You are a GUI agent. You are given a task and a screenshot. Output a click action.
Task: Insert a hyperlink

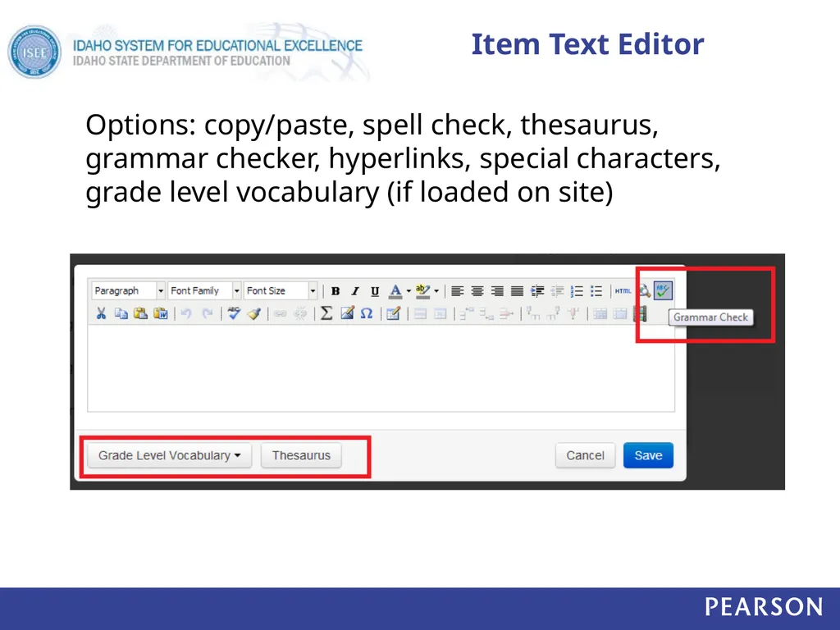281,313
